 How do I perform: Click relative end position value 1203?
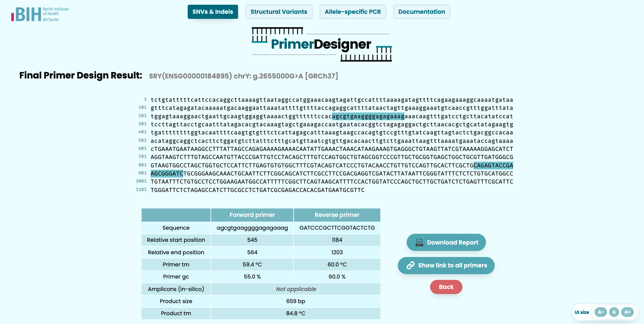337,252
